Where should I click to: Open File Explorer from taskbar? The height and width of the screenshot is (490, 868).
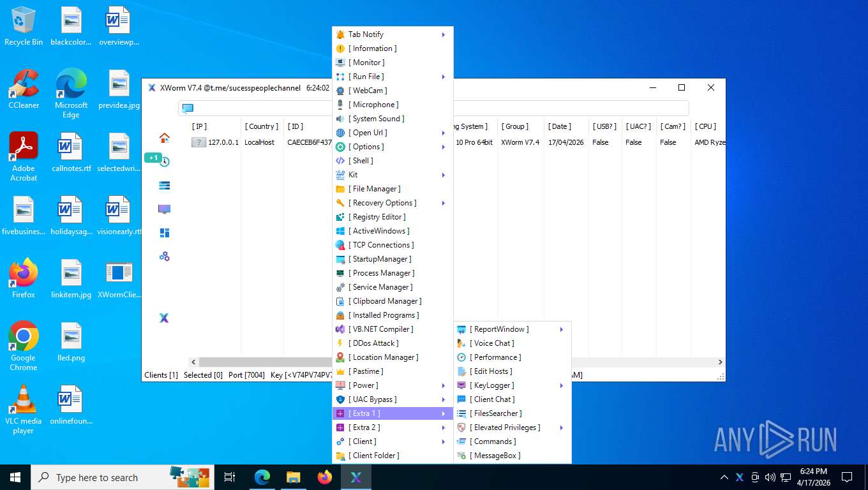tap(294, 477)
